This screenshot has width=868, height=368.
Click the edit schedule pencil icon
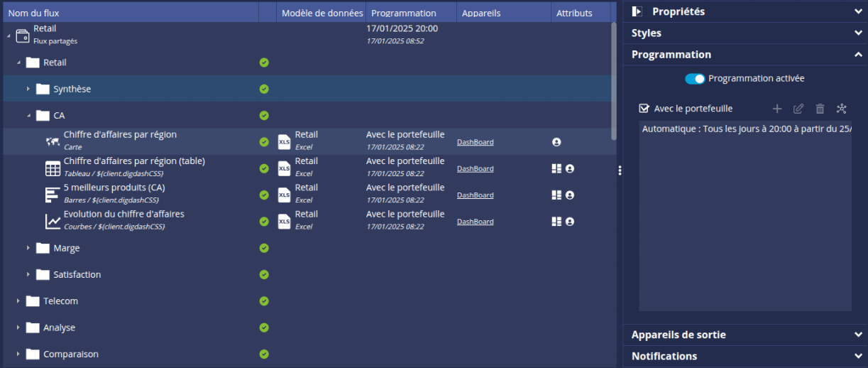coord(798,109)
